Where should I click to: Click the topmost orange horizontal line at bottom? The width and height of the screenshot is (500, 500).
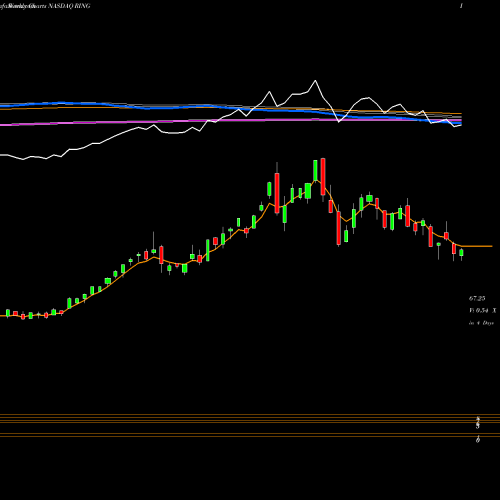coord(250,415)
